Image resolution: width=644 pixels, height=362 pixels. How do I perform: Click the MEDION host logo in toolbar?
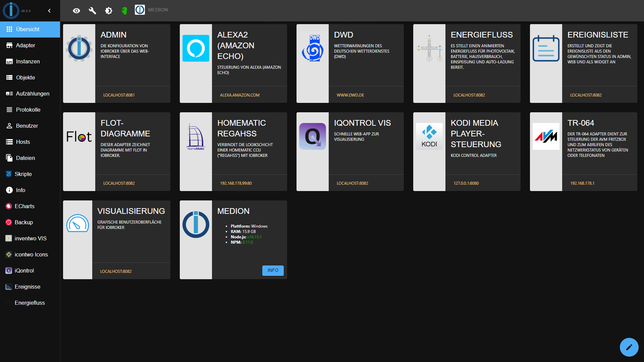[x=140, y=10]
